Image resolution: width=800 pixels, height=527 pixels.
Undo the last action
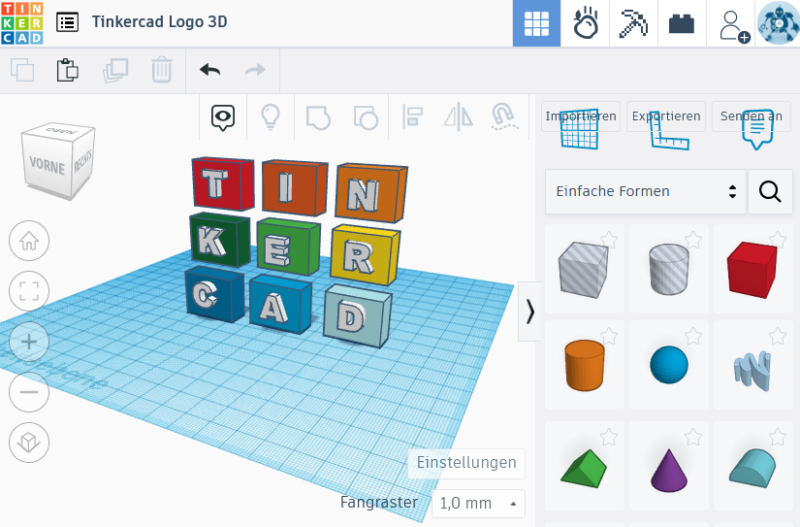tap(210, 70)
